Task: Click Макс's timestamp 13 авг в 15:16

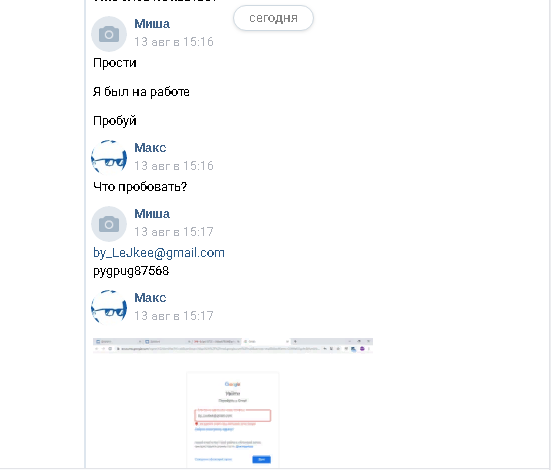Action: 174,166
